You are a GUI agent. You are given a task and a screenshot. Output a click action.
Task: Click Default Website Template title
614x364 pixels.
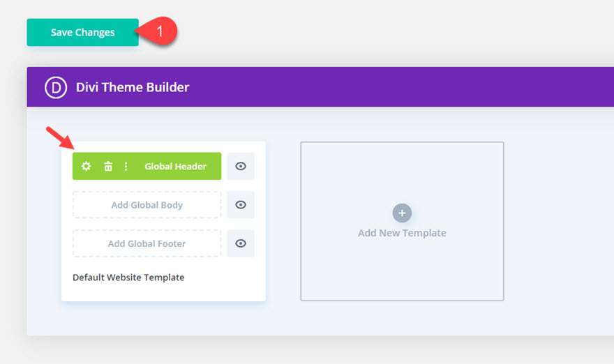tap(128, 278)
